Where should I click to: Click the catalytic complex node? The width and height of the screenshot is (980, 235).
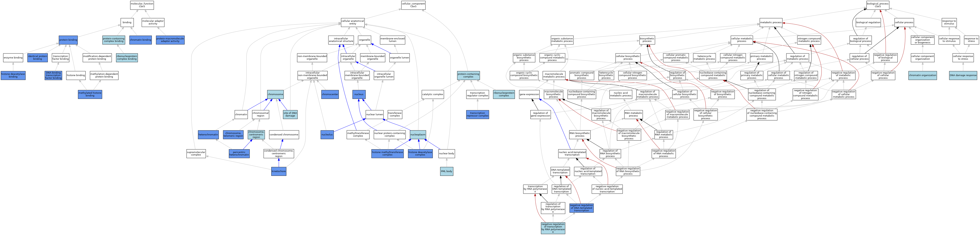pyautogui.click(x=433, y=94)
